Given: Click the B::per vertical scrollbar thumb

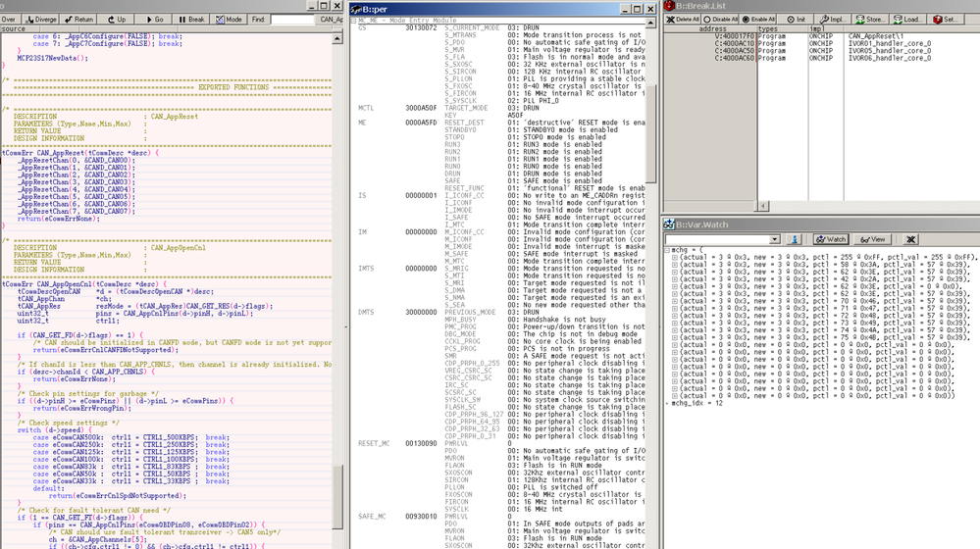Looking at the screenshot, I should point(650,134).
